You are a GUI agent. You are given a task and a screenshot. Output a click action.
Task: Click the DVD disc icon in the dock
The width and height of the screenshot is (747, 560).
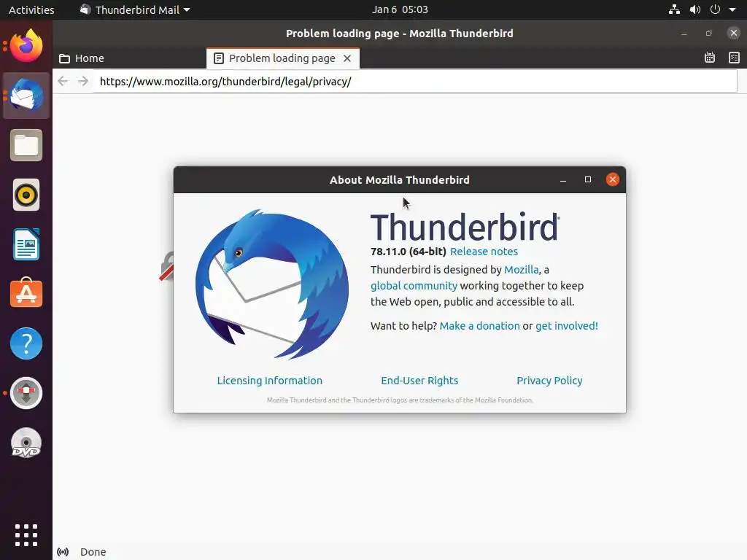[26, 443]
